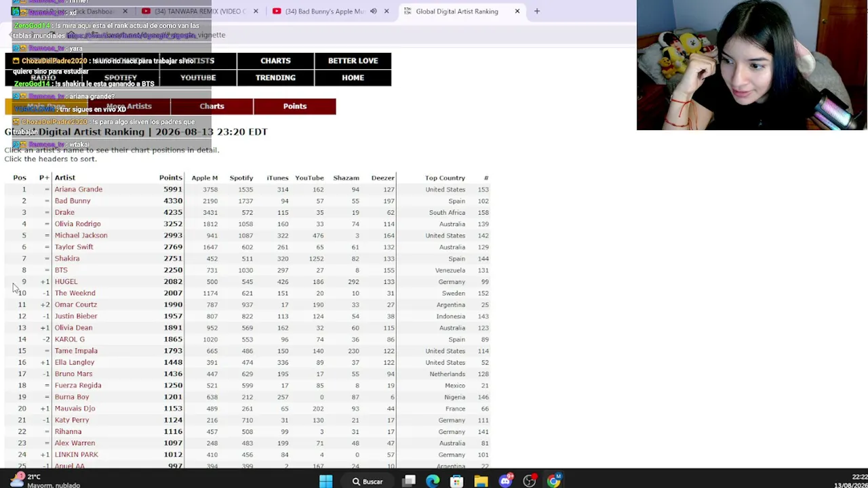Click the Drake artist link
Image resolution: width=868 pixels, height=488 pixels.
point(64,212)
